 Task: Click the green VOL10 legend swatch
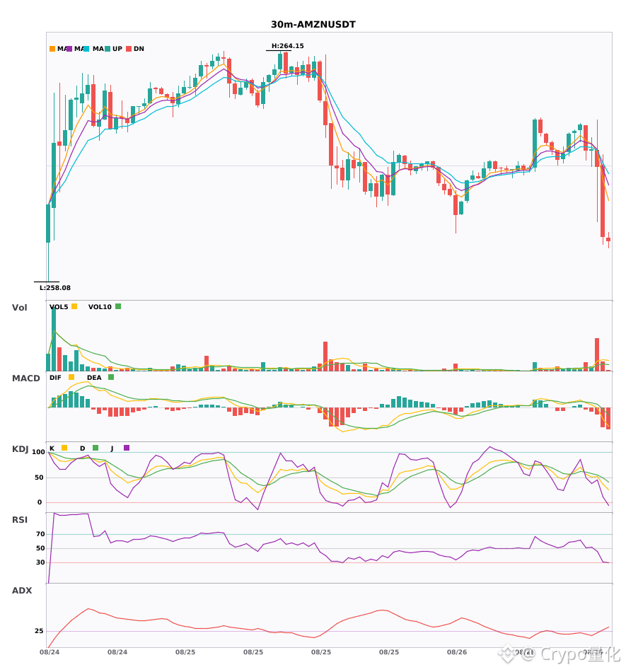point(118,306)
